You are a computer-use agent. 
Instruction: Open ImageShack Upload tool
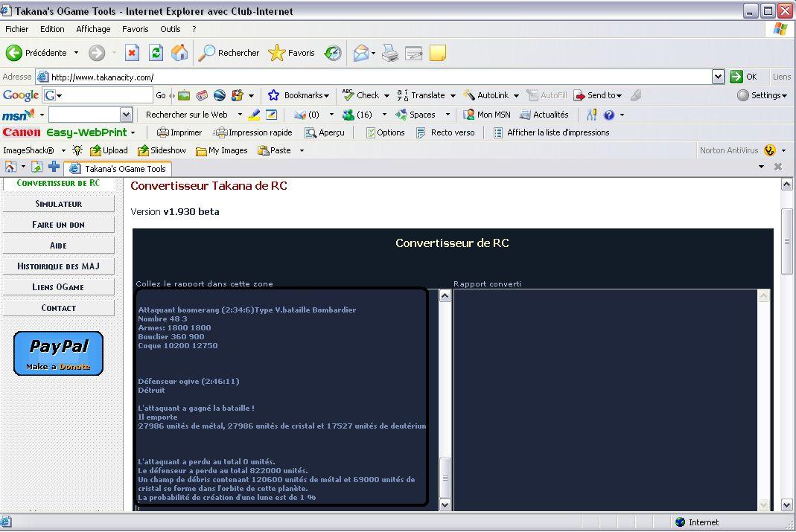tap(109, 150)
